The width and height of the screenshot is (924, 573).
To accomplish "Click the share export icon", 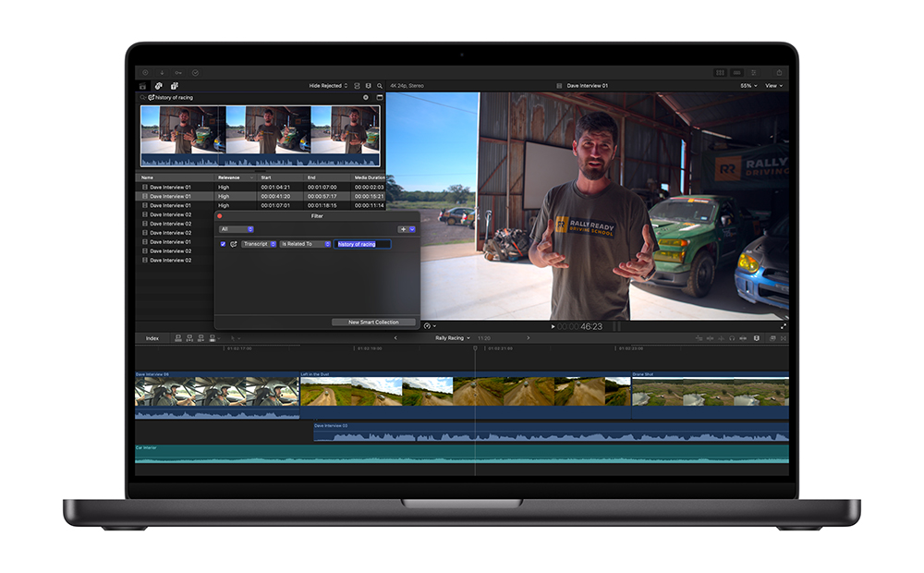I will pyautogui.click(x=779, y=72).
